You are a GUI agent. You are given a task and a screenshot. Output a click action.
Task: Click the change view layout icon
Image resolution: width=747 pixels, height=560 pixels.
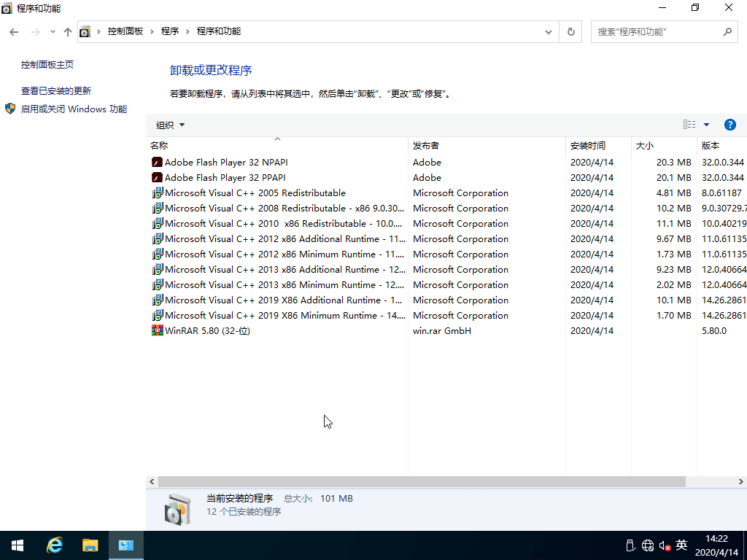[x=689, y=125]
